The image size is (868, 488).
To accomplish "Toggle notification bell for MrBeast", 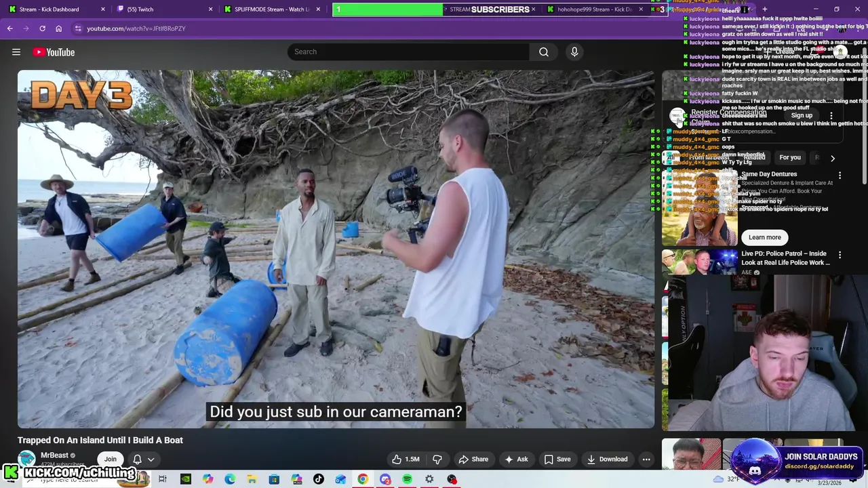I will pyautogui.click(x=137, y=459).
